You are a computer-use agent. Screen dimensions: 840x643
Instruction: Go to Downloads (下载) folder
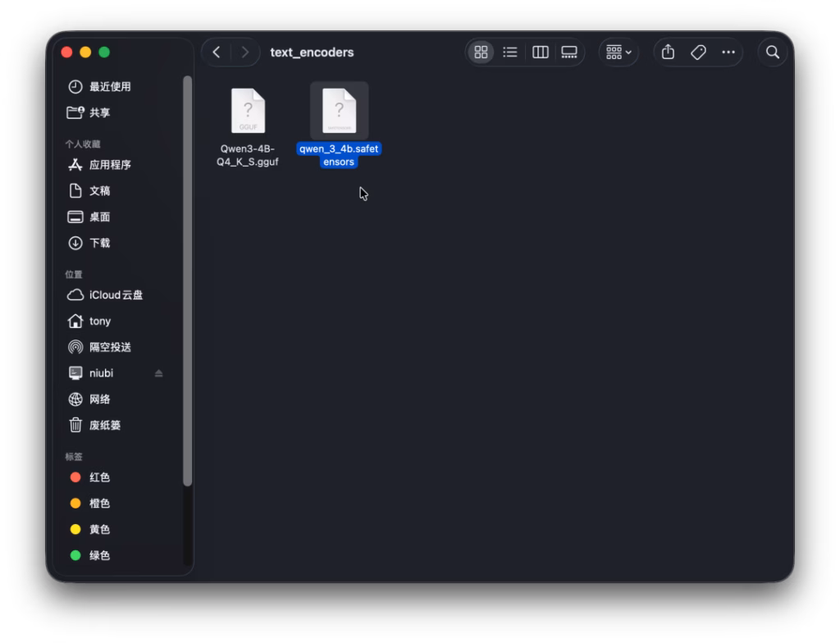(99, 243)
